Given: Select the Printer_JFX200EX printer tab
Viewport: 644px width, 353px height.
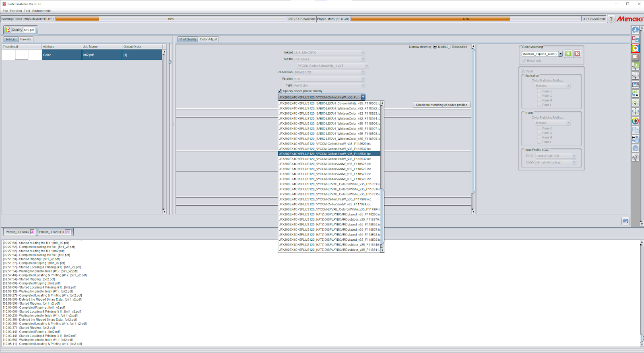Looking at the screenshot, I should [x=54, y=232].
